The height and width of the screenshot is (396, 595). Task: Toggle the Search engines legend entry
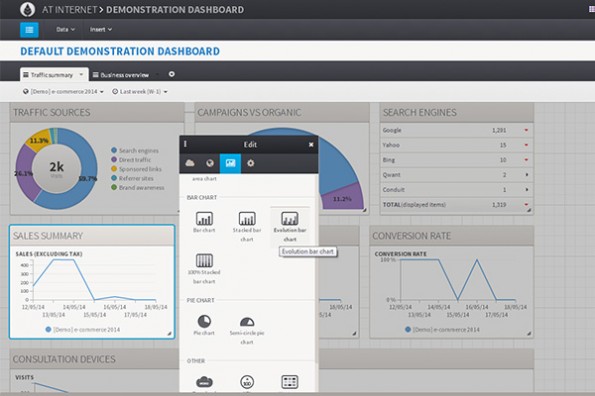[x=135, y=151]
